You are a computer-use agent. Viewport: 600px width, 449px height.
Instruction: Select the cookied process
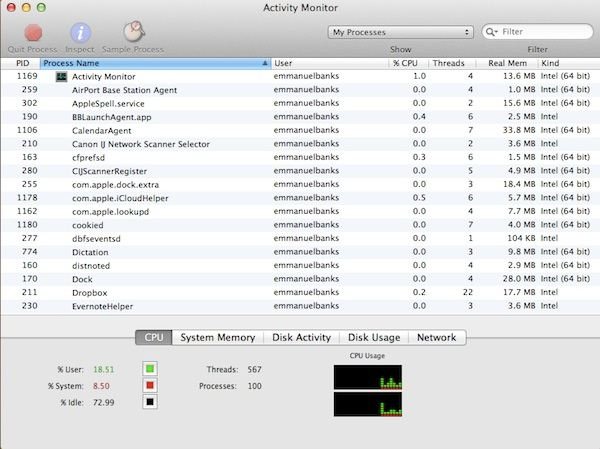tap(300, 225)
